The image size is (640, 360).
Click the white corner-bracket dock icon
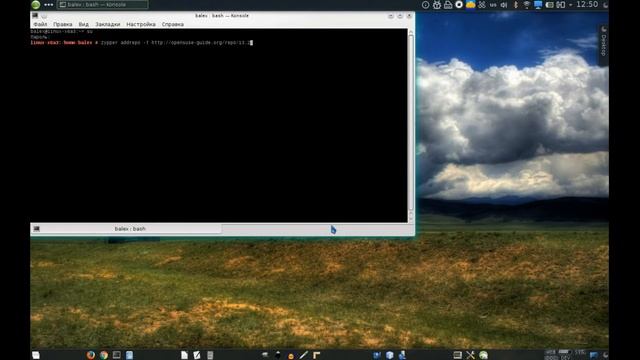pyautogui.click(x=316, y=355)
